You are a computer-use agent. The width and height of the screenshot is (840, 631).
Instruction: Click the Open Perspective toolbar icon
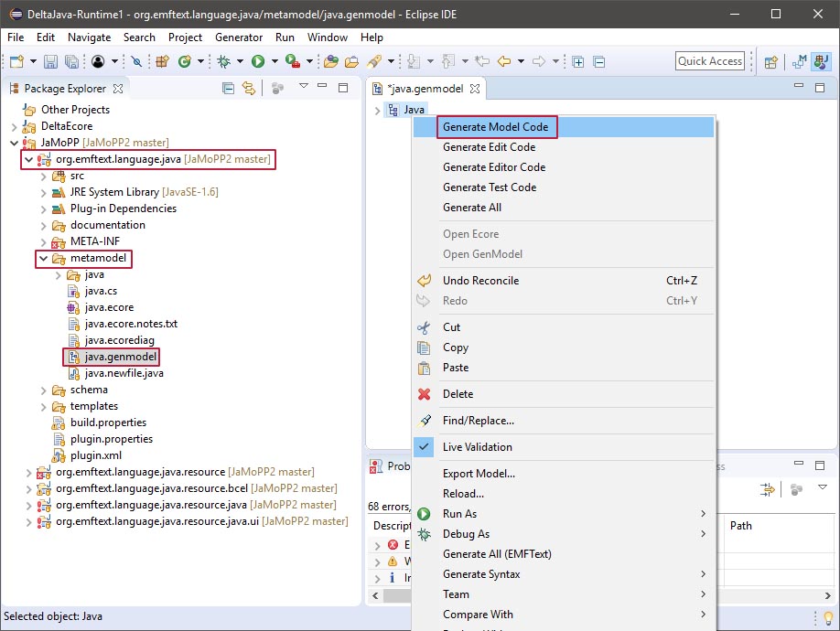771,61
